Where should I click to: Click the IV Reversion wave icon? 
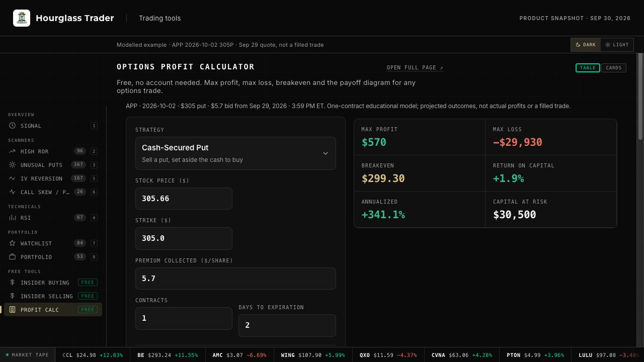coord(12,178)
